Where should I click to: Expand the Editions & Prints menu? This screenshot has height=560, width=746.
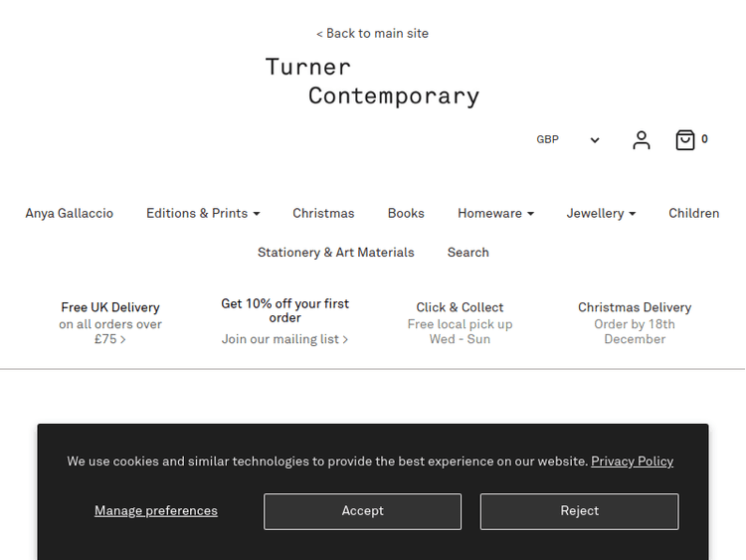click(x=203, y=213)
